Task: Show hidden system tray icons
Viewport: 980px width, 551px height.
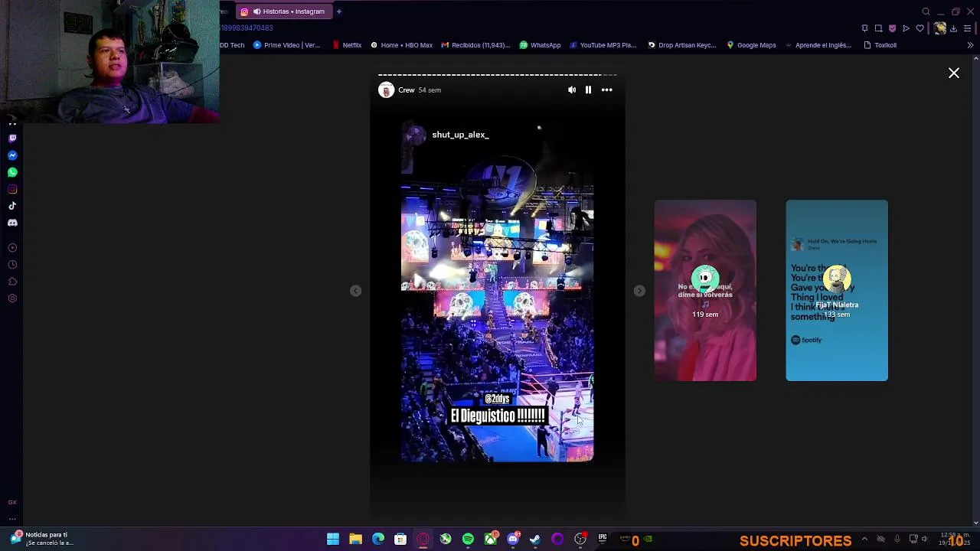Action: point(864,539)
